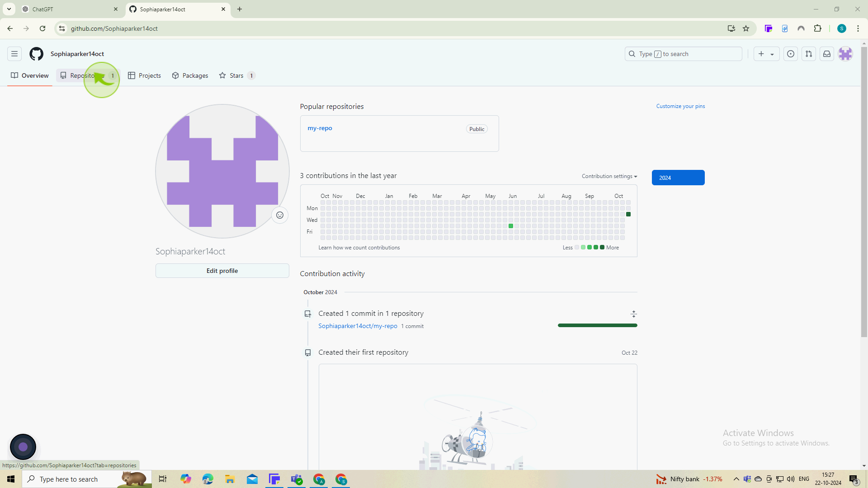This screenshot has width=868, height=488.
Task: Switch to the Overview tab
Action: [30, 75]
